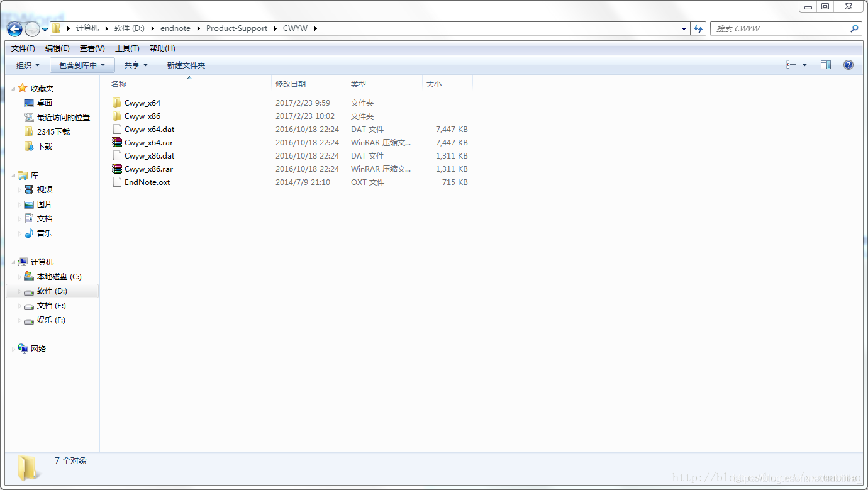Screen dimensions: 868x490
Task: Select the Cwyw_x64 folder icon
Action: click(116, 103)
